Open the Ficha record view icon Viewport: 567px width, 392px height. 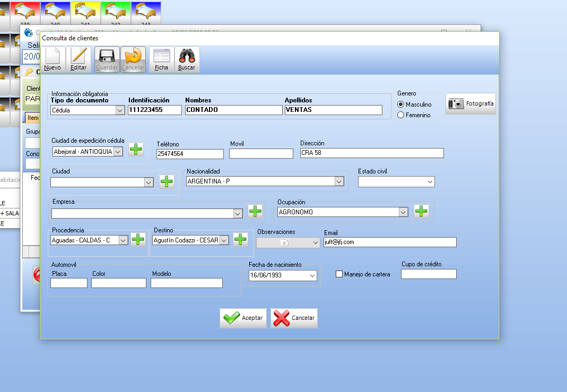tap(161, 59)
